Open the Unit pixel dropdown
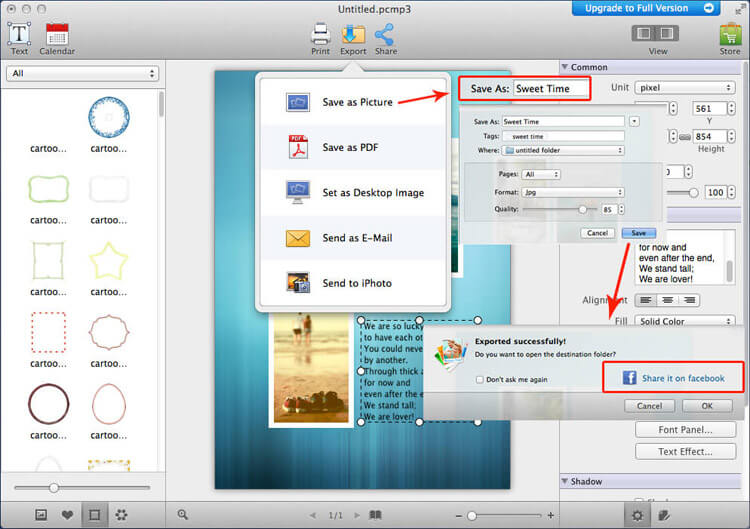Screen dimensions: 750x529 coord(684,88)
